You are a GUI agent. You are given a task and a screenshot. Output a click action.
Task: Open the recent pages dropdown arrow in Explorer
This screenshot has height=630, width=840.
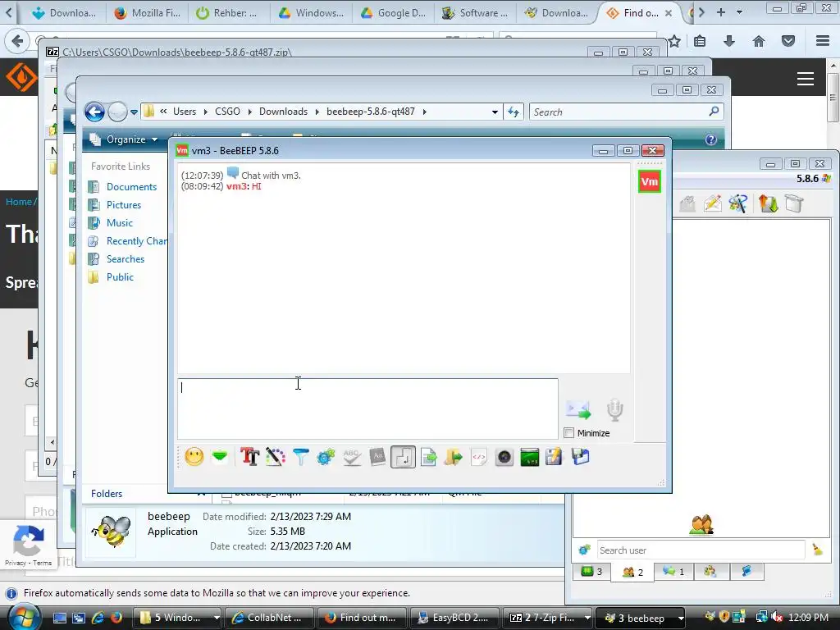pyautogui.click(x=134, y=112)
